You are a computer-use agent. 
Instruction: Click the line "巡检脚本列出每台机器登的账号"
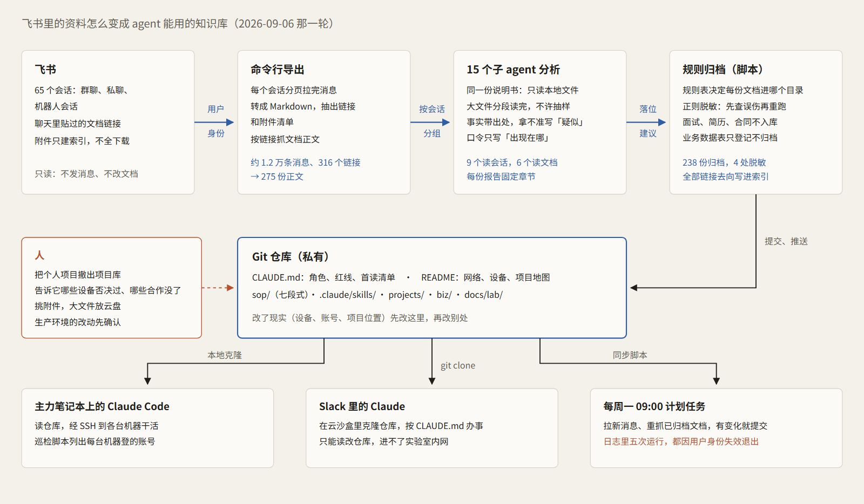[x=95, y=441]
